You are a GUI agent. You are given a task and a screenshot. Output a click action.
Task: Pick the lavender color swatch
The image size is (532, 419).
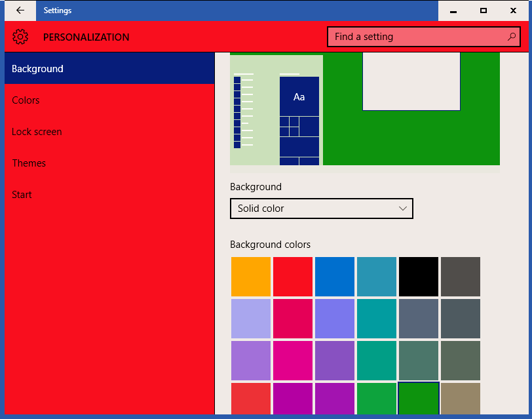point(251,319)
